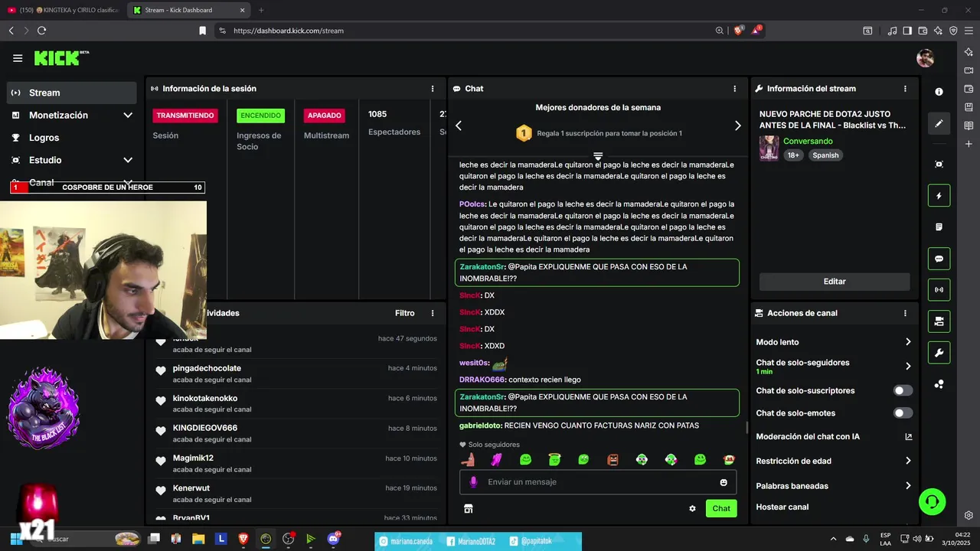Click the lightning bolt quick actions icon
The height and width of the screenshot is (551, 980).
click(939, 196)
